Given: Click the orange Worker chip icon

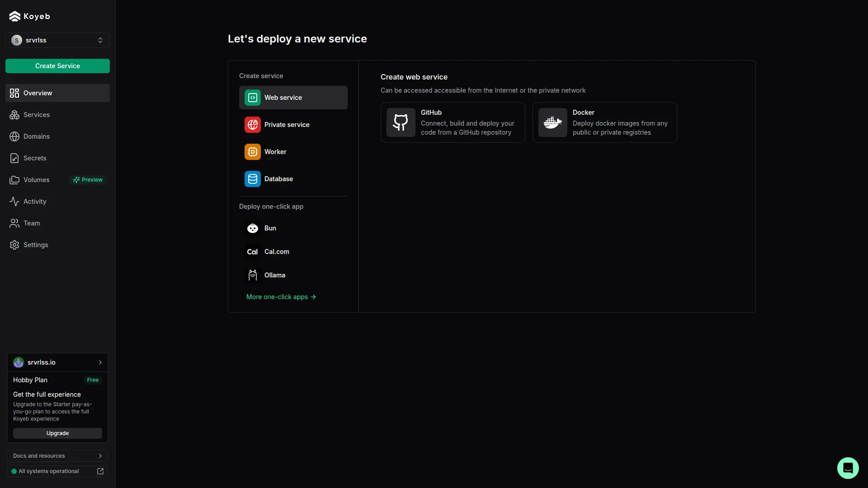Looking at the screenshot, I should (x=253, y=152).
